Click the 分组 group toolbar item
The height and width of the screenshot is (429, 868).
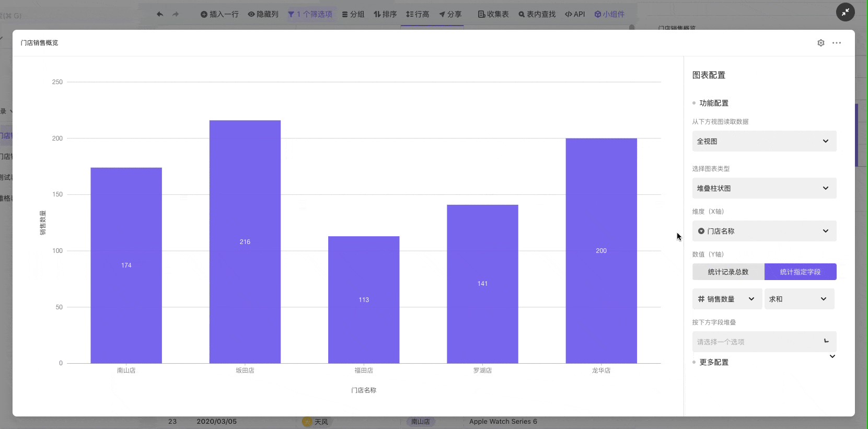click(x=353, y=14)
